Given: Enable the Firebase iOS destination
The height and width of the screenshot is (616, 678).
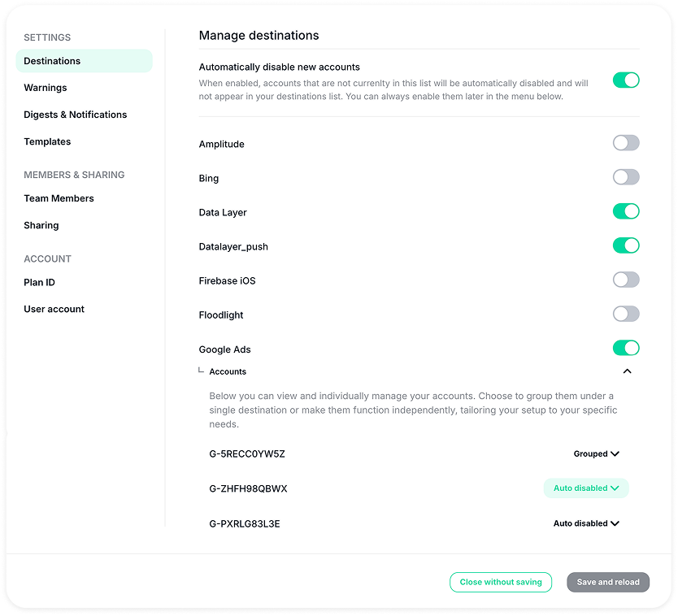Looking at the screenshot, I should coord(625,280).
